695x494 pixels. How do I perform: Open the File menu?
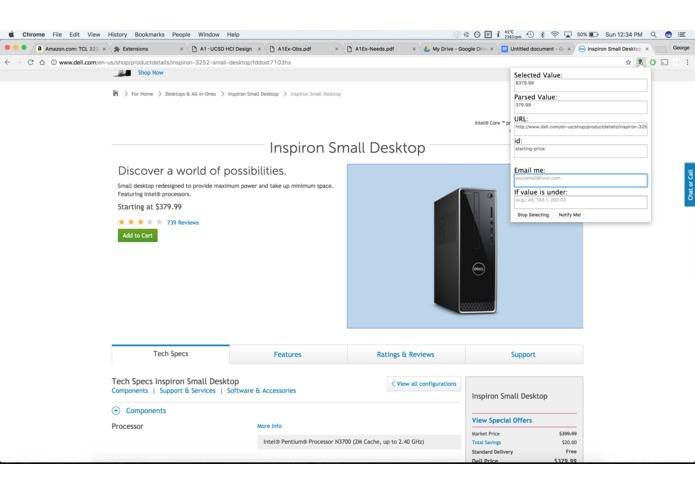click(57, 34)
